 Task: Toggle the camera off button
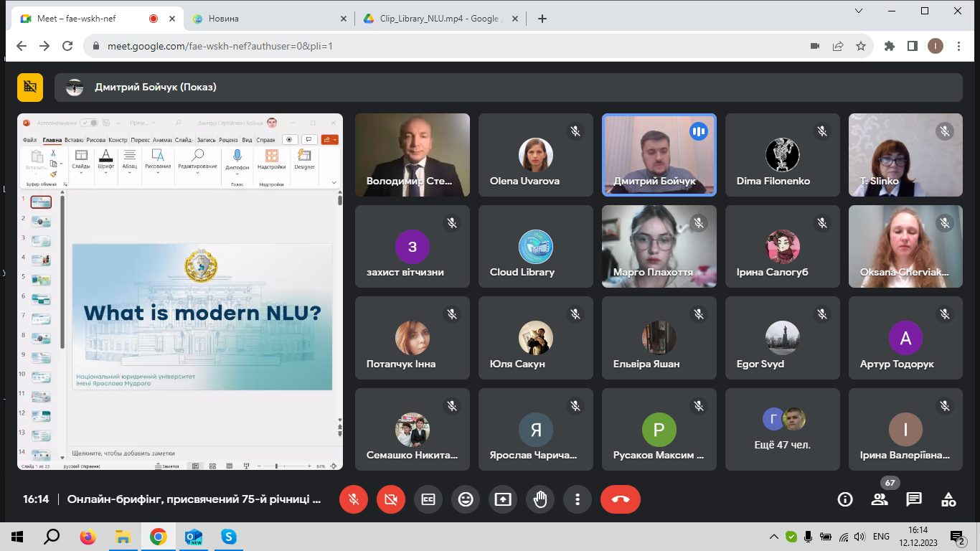391,499
